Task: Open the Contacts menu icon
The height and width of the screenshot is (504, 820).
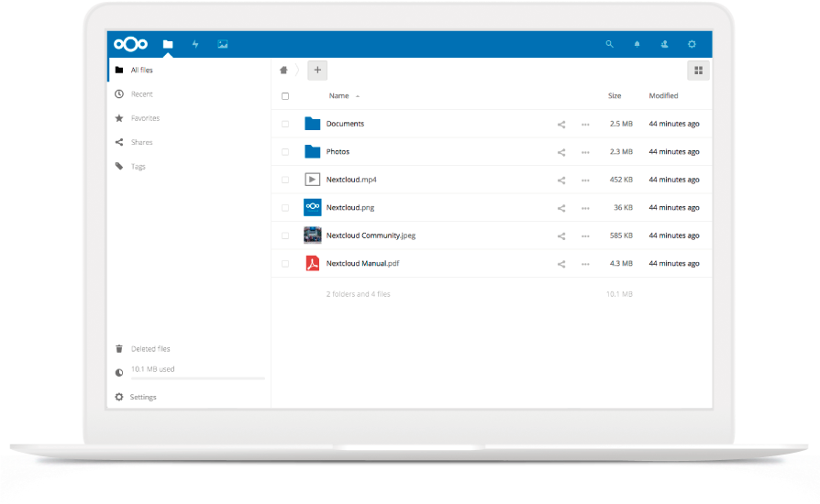Action: click(x=664, y=44)
